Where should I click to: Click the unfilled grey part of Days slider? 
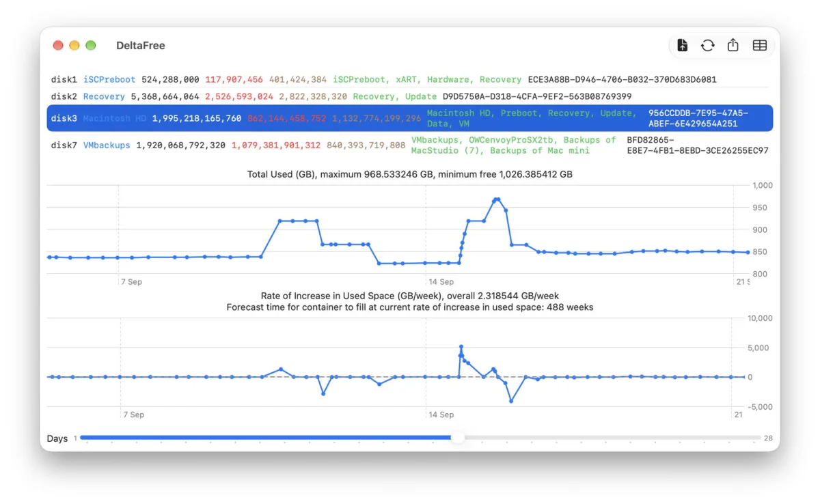(x=613, y=438)
